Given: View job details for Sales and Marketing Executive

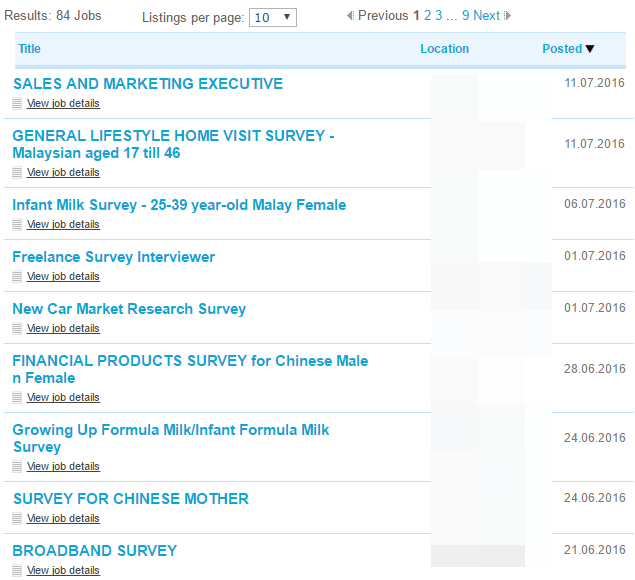Looking at the screenshot, I should coord(63,103).
